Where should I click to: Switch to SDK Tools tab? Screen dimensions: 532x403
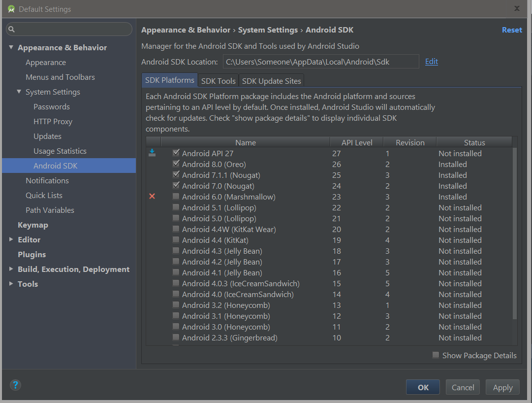218,81
